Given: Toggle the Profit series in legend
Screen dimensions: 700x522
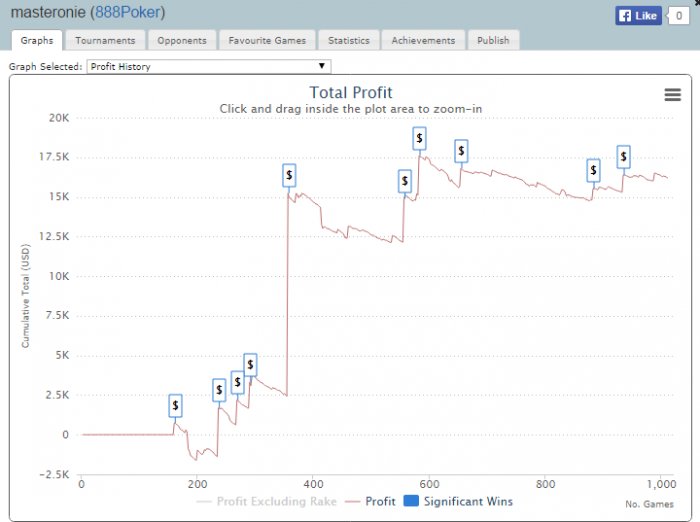Looking at the screenshot, I should click(x=371, y=501).
